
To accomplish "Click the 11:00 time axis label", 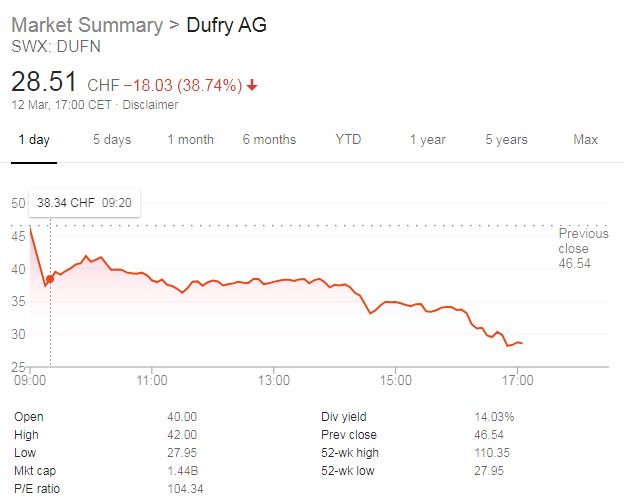I will pyautogui.click(x=152, y=380).
